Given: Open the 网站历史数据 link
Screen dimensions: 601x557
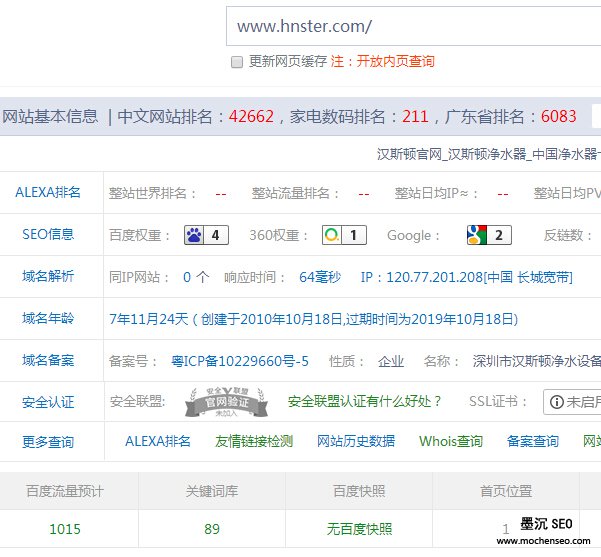Looking at the screenshot, I should click(x=356, y=441).
